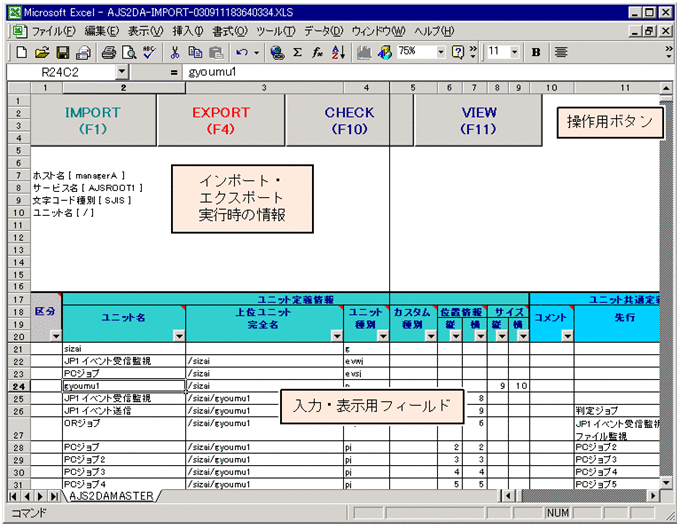Click the Sort Ascending A-Z icon

[x=338, y=52]
